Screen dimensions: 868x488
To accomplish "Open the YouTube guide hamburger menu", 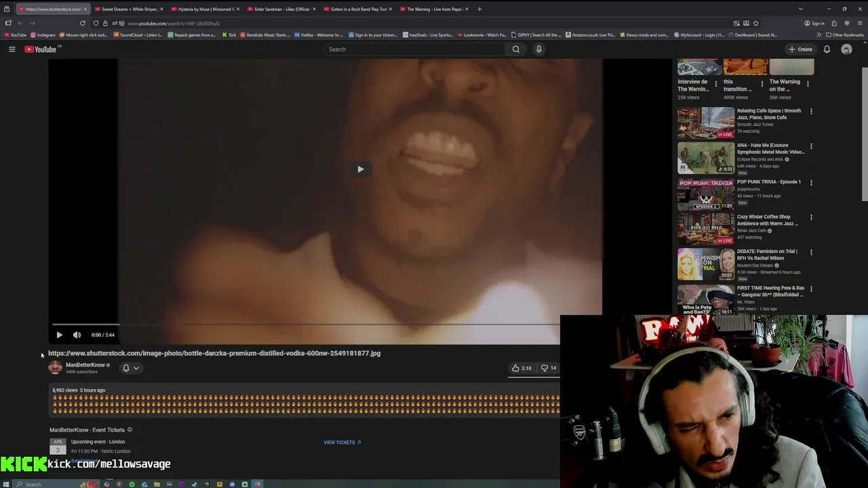I will 12,49.
